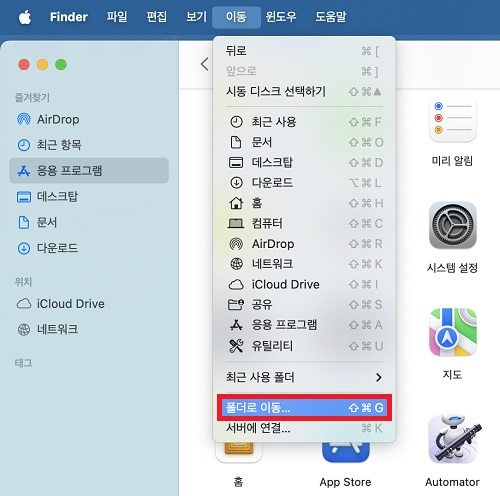The image size is (500, 496).
Task: Select the Automator robot app icon
Action: click(x=454, y=439)
